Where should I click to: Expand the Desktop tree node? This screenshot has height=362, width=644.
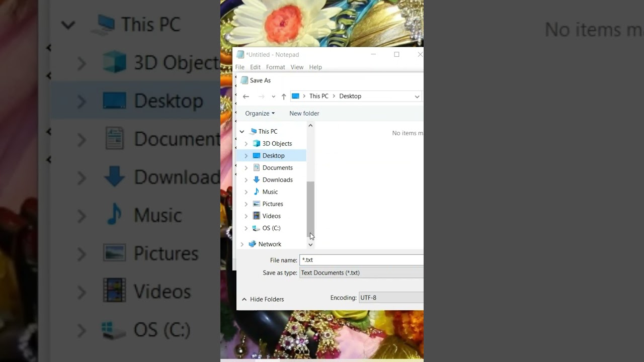[246, 156]
